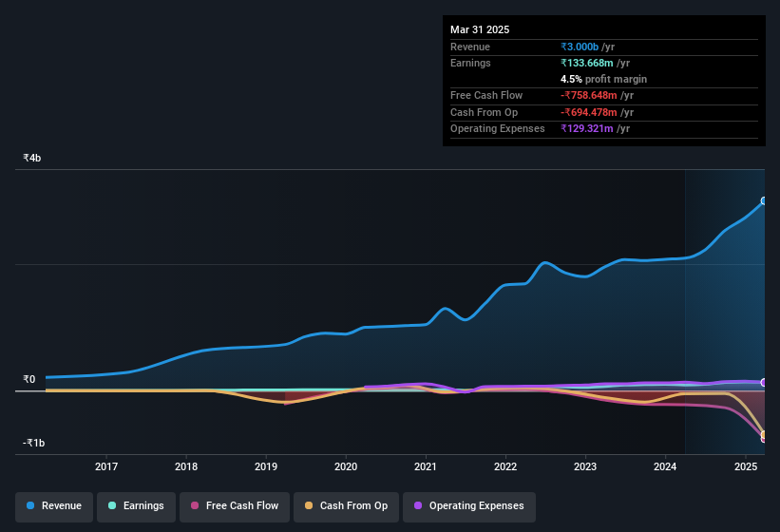
Task: Toggle the Revenue series legend button
Action: (x=54, y=506)
